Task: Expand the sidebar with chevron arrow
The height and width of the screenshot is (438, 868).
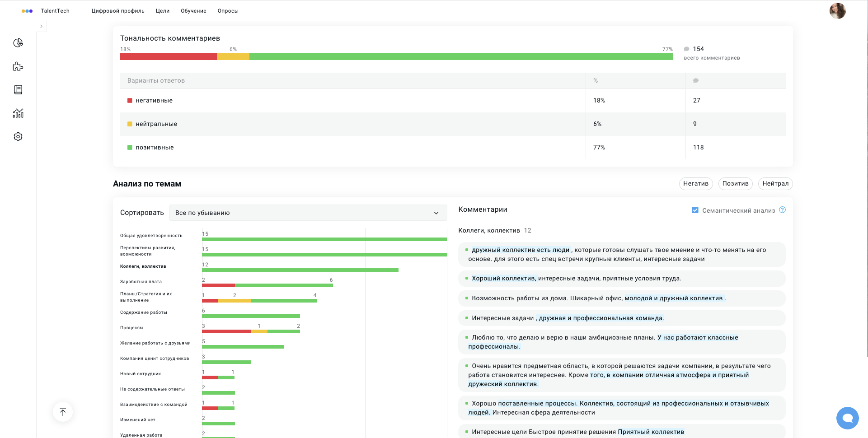Action: pos(41,26)
